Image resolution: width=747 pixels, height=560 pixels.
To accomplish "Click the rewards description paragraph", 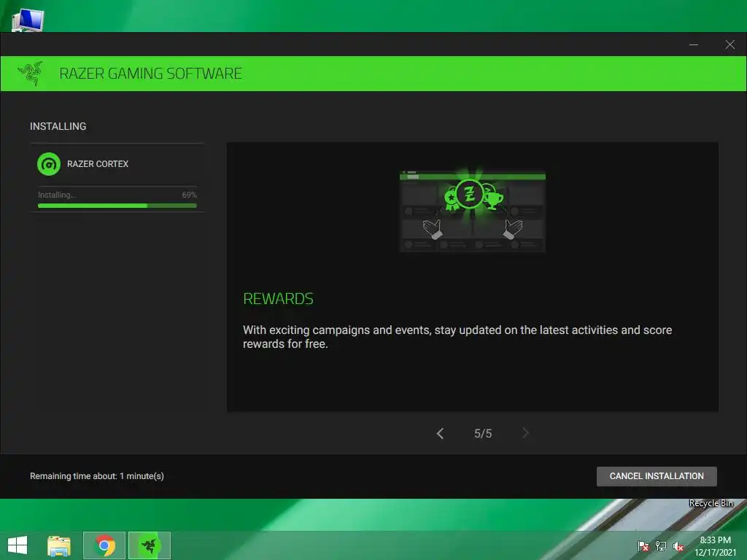I will 457,337.
